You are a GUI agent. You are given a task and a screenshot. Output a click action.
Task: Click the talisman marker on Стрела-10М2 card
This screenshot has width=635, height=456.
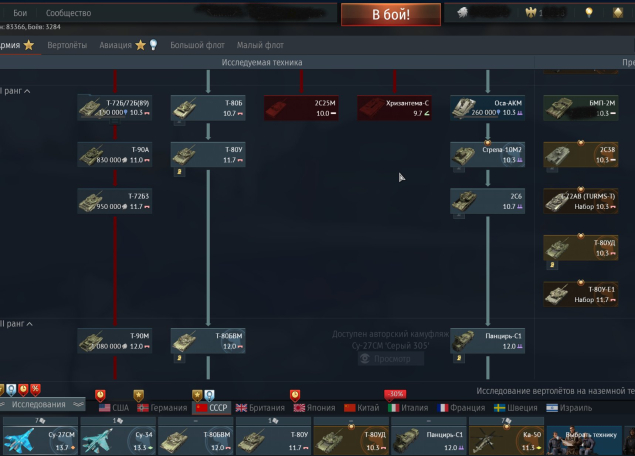pos(488,143)
